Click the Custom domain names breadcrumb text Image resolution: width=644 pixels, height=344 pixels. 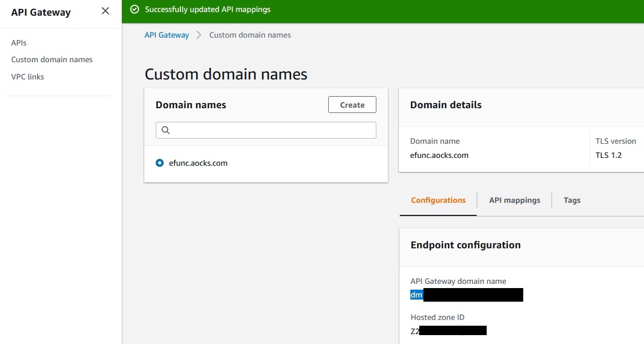[x=250, y=35]
